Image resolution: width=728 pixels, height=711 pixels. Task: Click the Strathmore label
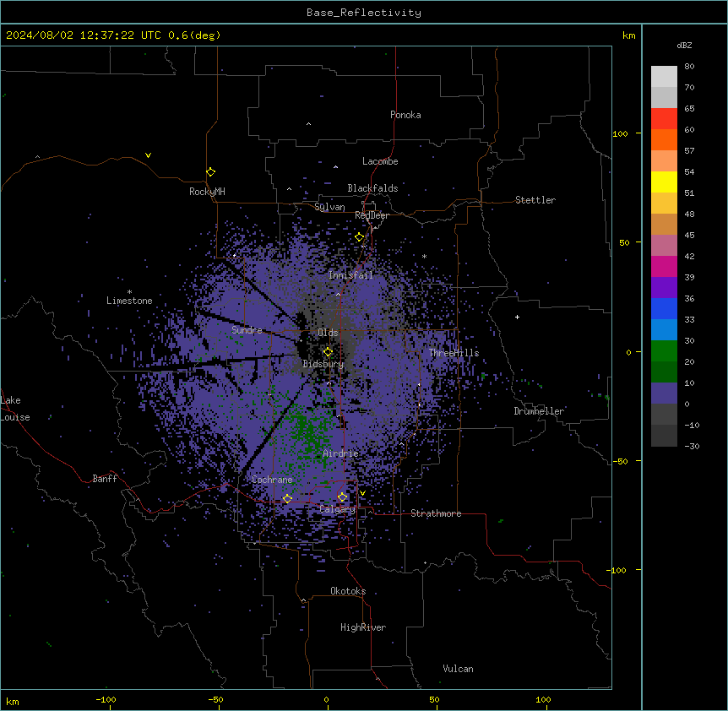436,513
